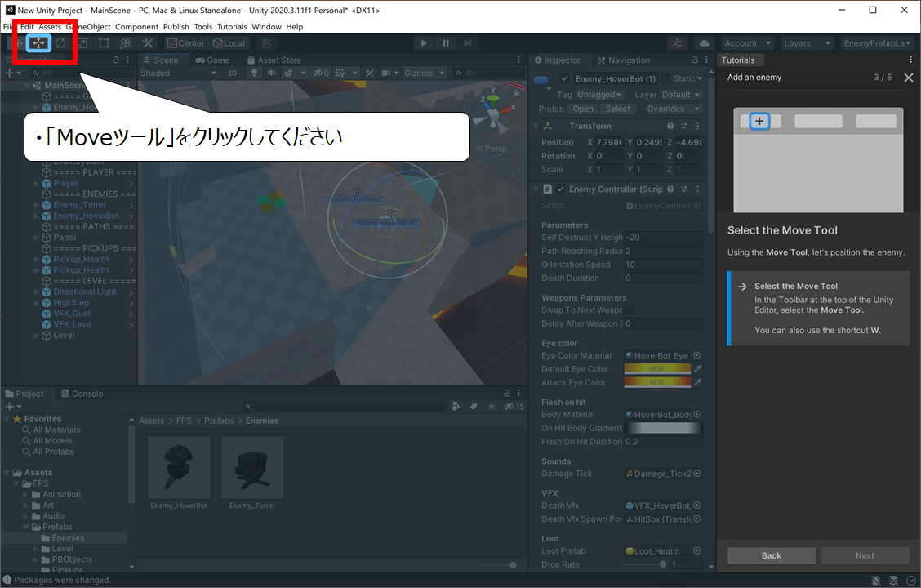Switch to the Console tab

82,394
